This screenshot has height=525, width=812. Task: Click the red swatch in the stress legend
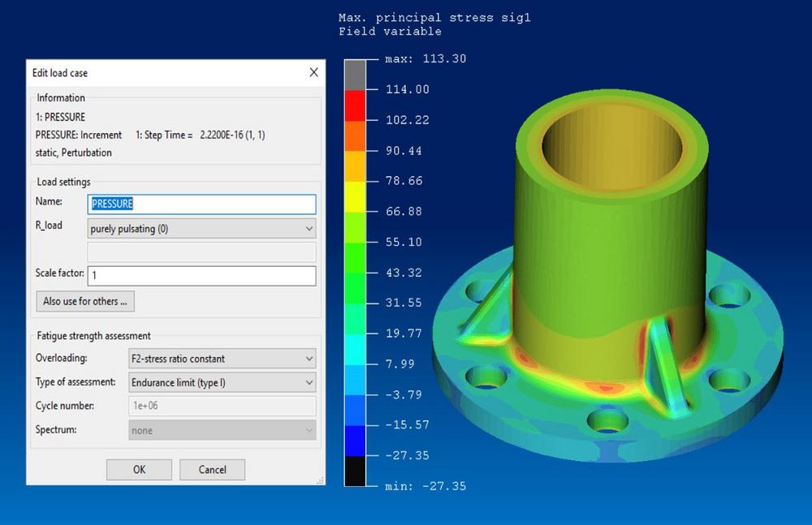[x=356, y=105]
